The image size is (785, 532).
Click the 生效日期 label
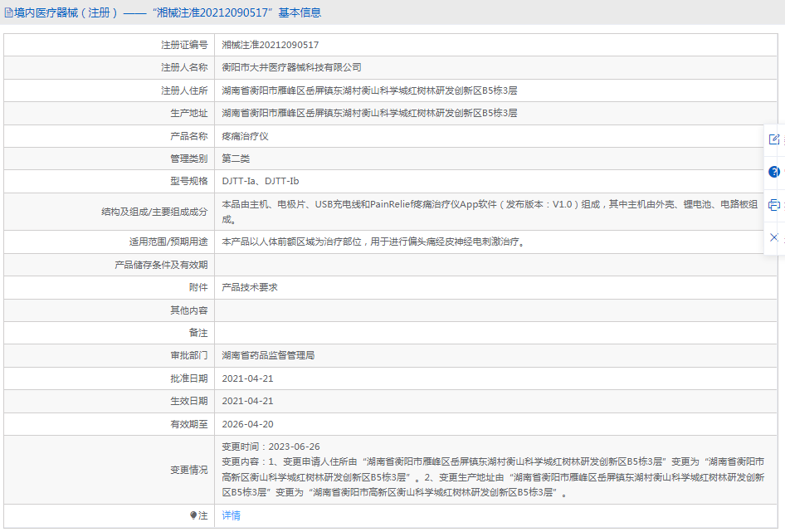point(188,401)
